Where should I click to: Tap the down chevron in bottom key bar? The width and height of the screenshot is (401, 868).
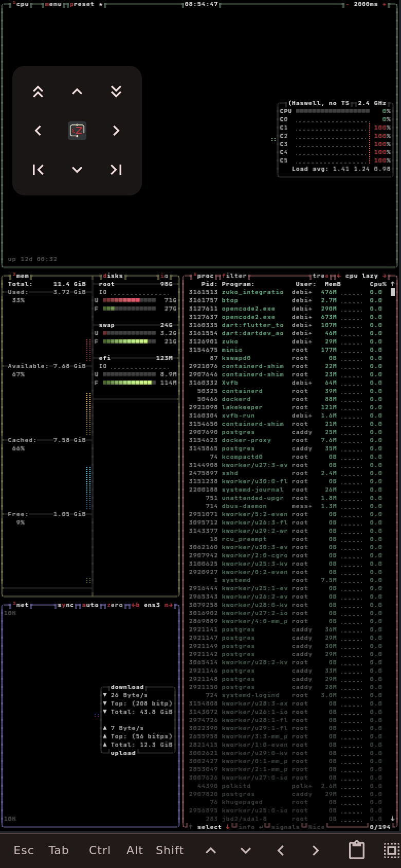(x=246, y=851)
